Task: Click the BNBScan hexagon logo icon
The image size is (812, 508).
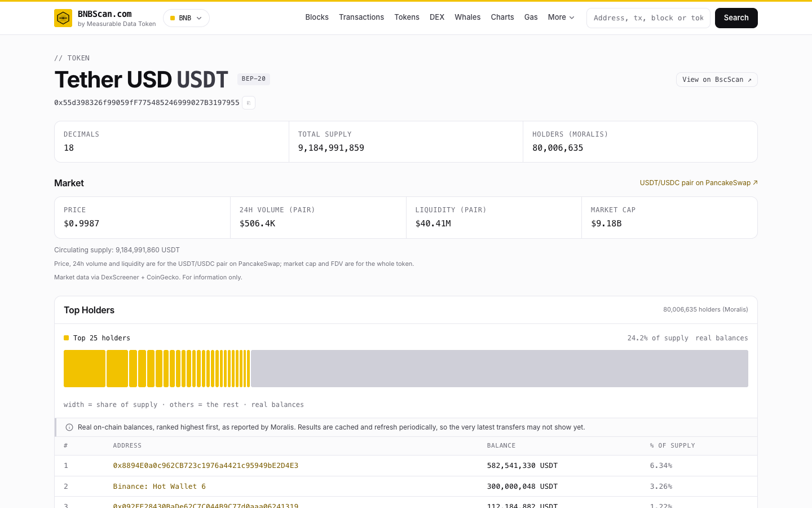Action: pos(63,18)
